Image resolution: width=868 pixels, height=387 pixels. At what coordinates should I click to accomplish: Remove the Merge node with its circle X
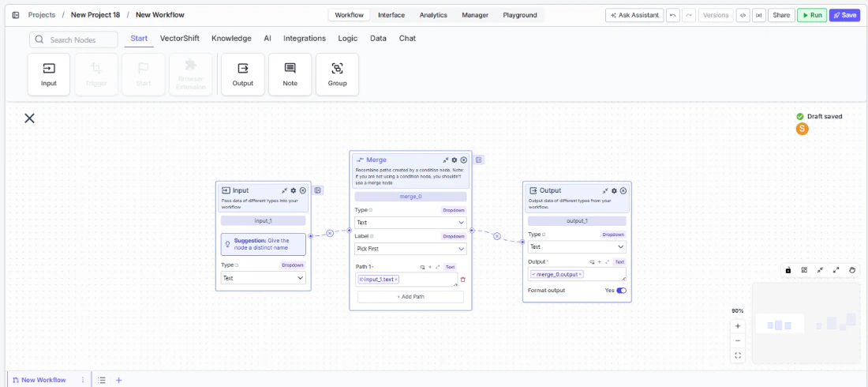click(x=464, y=160)
